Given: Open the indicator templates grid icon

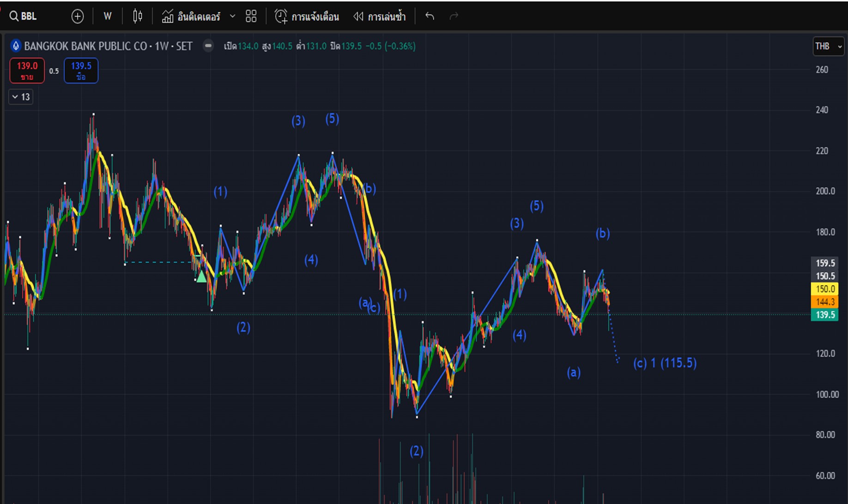Looking at the screenshot, I should (251, 17).
